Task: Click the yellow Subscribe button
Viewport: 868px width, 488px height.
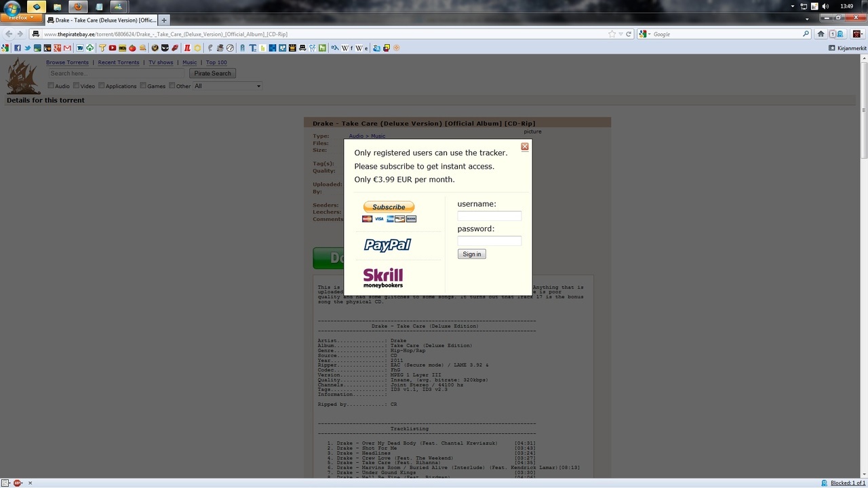Action: click(389, 207)
